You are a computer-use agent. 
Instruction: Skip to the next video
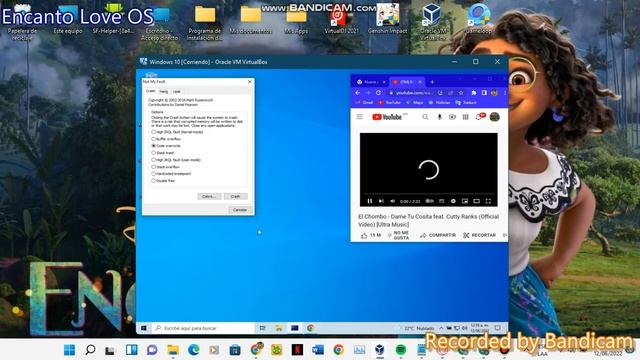pos(381,201)
